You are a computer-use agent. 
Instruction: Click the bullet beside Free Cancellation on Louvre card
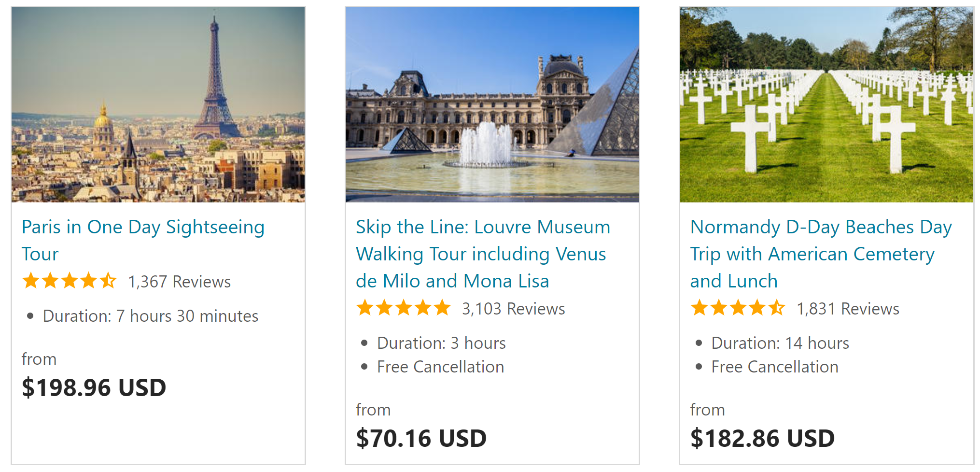coord(364,367)
